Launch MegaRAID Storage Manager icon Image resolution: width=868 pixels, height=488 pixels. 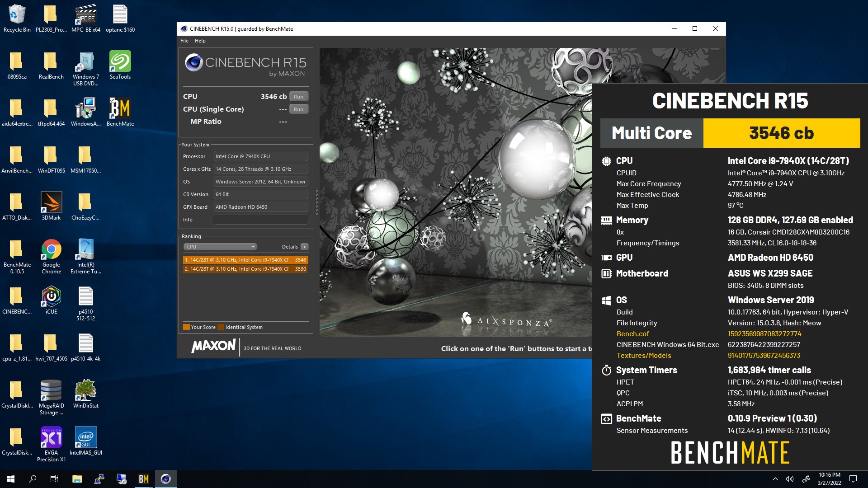point(51,397)
